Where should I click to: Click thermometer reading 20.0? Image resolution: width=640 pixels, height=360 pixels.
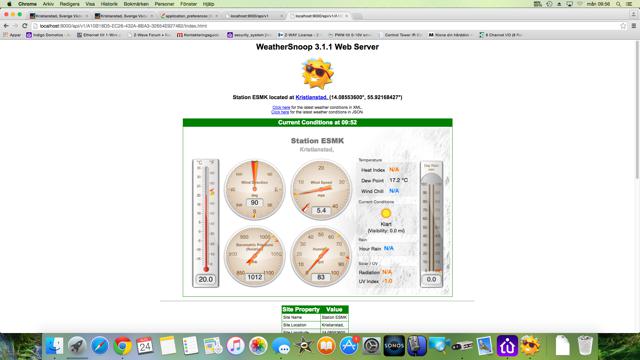point(205,280)
